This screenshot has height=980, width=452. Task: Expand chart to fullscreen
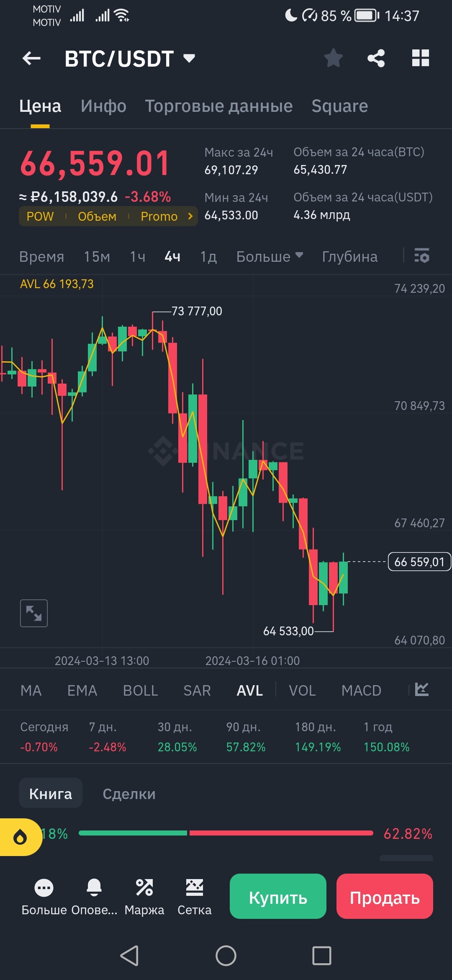34,613
